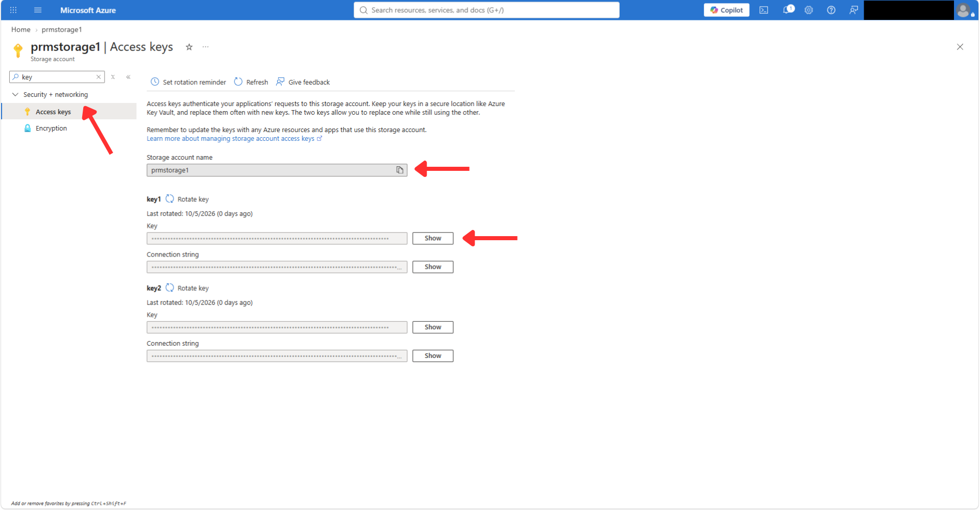Click Set rotation reminder
The height and width of the screenshot is (510, 980).
[x=188, y=82]
